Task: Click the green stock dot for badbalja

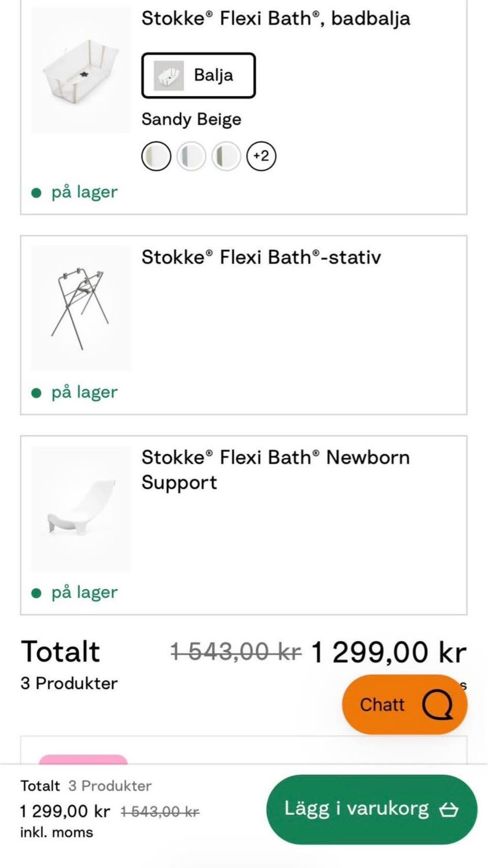Action: (36, 193)
